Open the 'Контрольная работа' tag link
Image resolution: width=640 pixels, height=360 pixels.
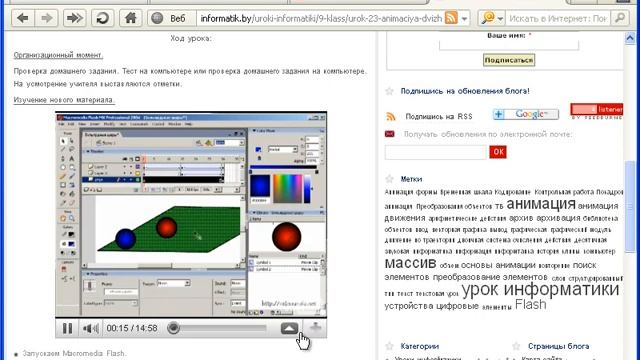click(564, 192)
